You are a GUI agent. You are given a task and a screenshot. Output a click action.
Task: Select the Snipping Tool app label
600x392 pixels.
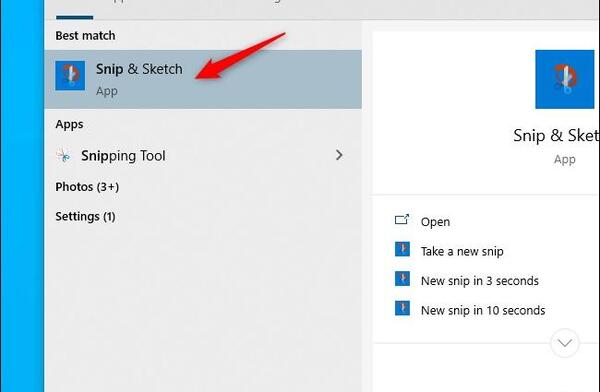tap(123, 156)
